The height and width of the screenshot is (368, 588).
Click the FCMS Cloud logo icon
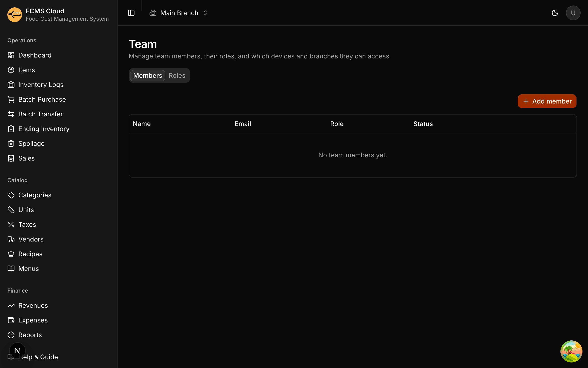click(x=14, y=14)
